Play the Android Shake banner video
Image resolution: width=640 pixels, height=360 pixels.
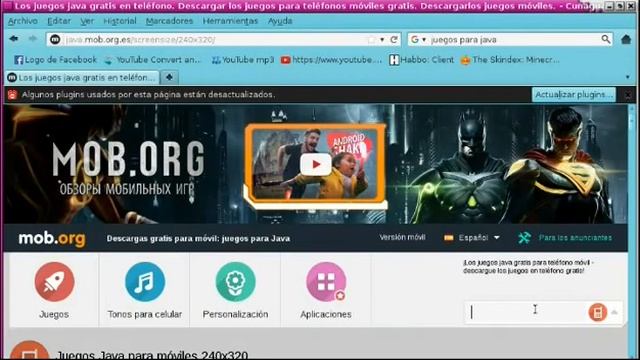point(316,164)
